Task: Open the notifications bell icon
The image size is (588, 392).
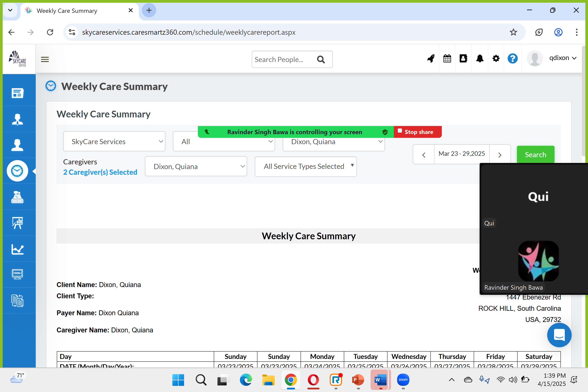Action: point(480,59)
